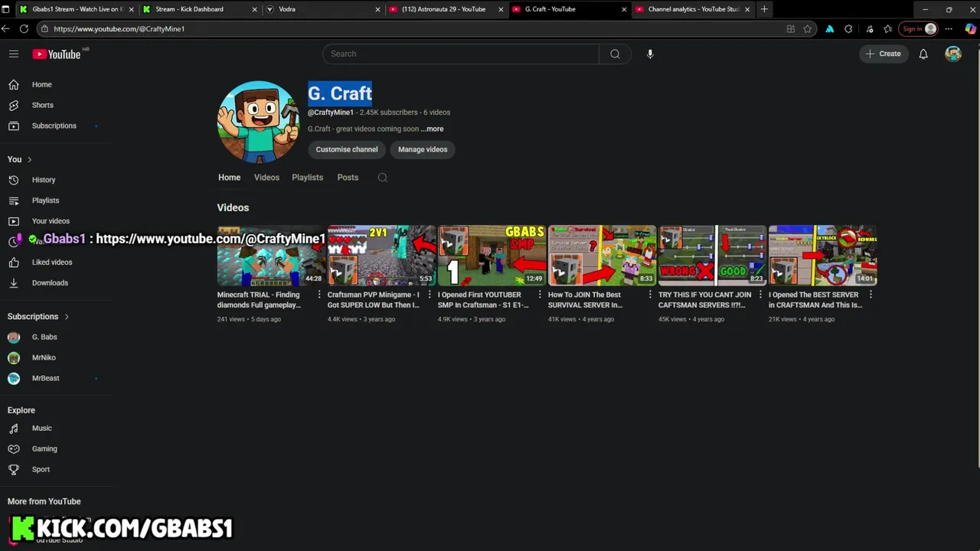Image resolution: width=980 pixels, height=551 pixels.
Task: Open new browser tab
Action: click(764, 9)
